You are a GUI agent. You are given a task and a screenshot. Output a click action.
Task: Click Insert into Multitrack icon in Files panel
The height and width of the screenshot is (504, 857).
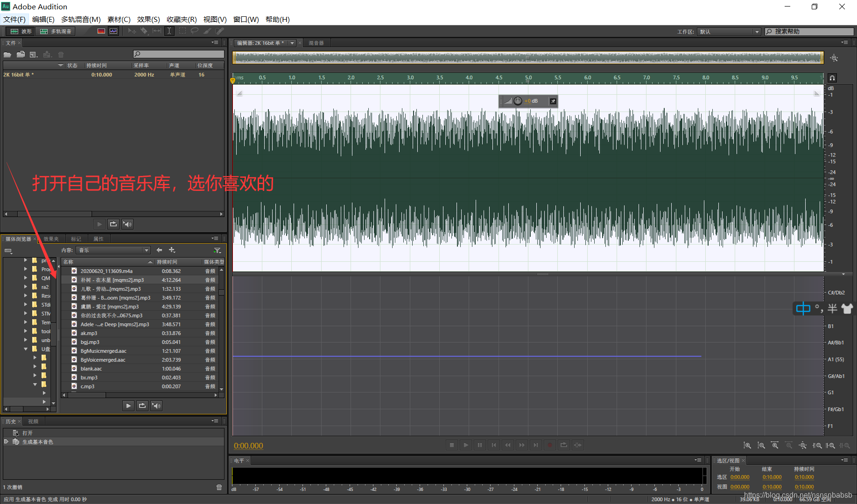point(47,55)
